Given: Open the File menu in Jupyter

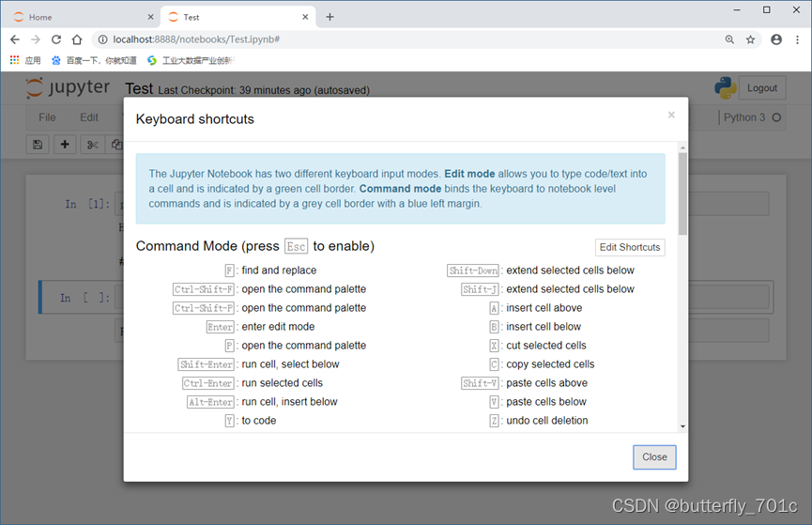Looking at the screenshot, I should [x=47, y=117].
